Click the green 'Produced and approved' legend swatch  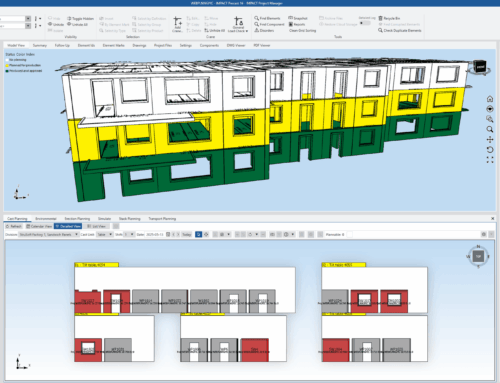coord(7,71)
